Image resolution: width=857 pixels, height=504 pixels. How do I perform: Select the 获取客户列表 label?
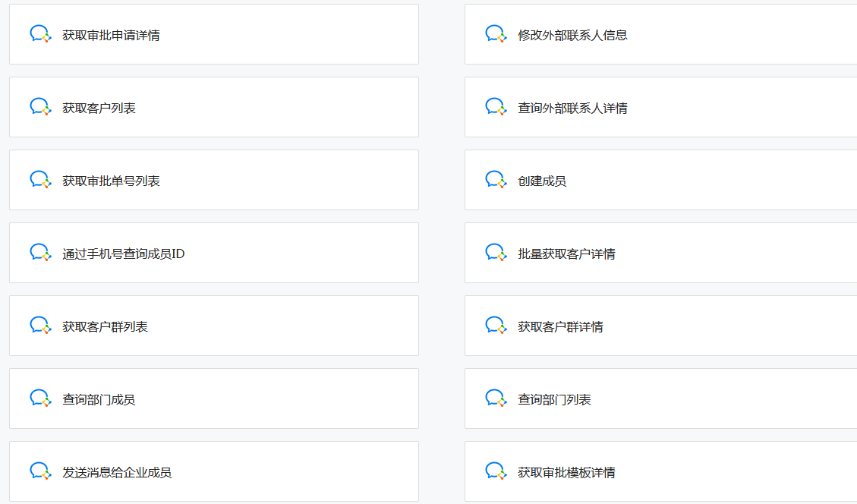99,109
